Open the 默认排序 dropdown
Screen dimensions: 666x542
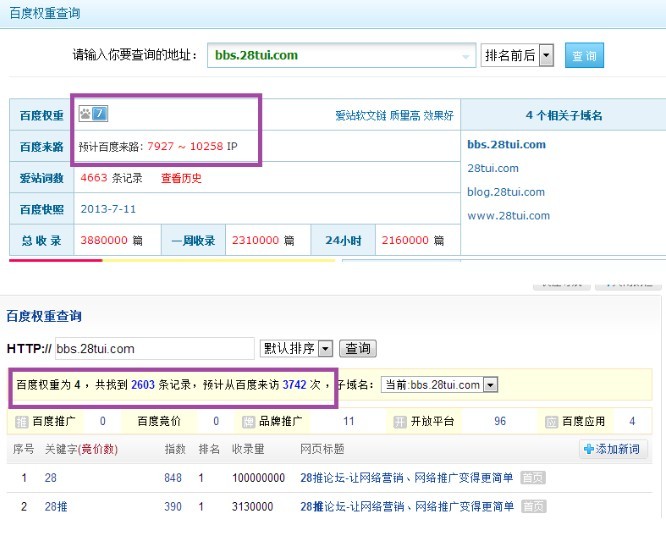pos(296,349)
